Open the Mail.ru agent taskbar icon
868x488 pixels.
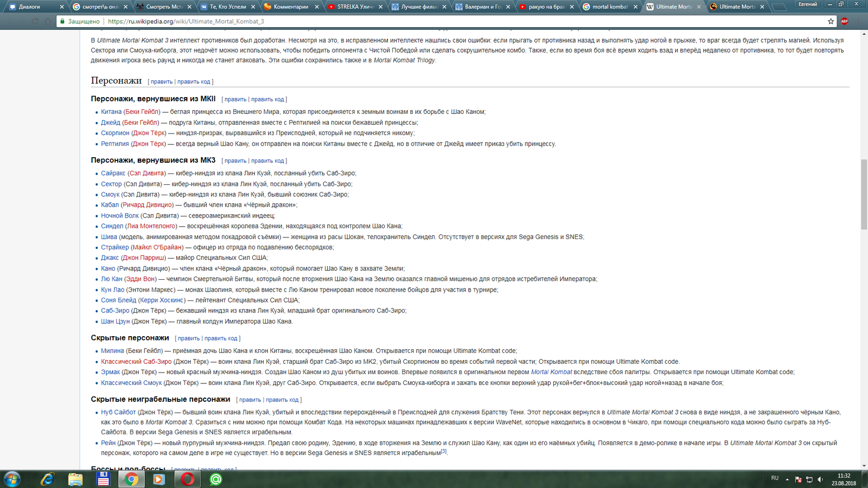pos(216,479)
